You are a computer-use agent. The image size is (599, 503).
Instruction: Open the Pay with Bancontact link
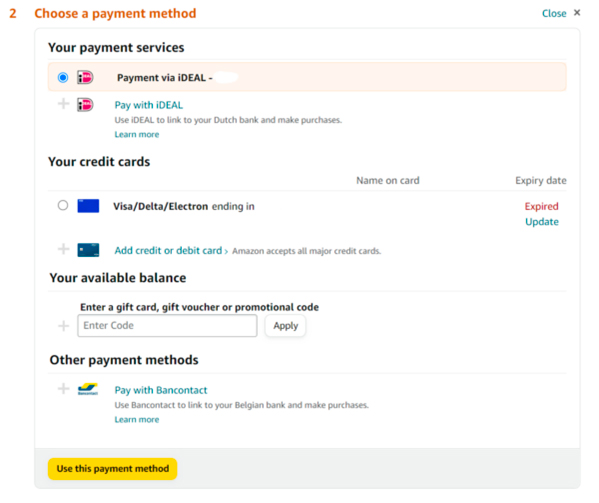161,390
